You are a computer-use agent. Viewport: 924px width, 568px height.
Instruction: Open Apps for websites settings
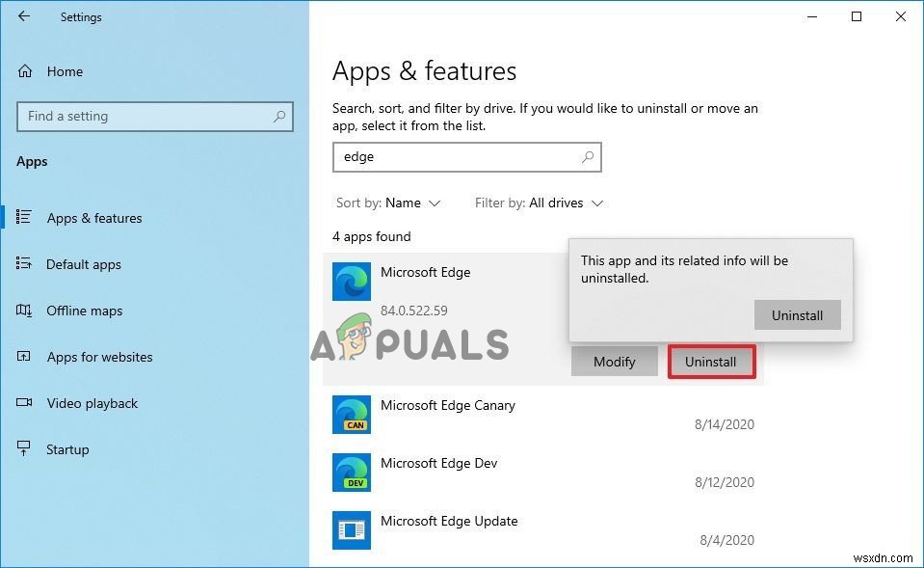point(100,357)
